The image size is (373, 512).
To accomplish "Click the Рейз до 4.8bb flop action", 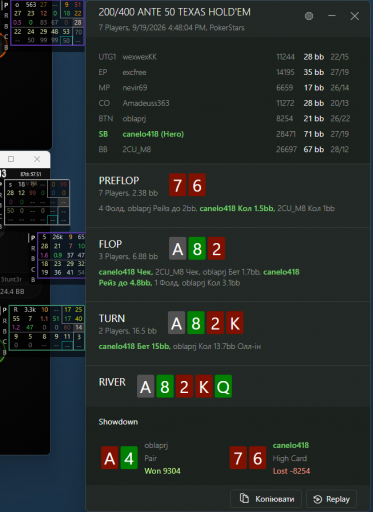I will point(125,283).
